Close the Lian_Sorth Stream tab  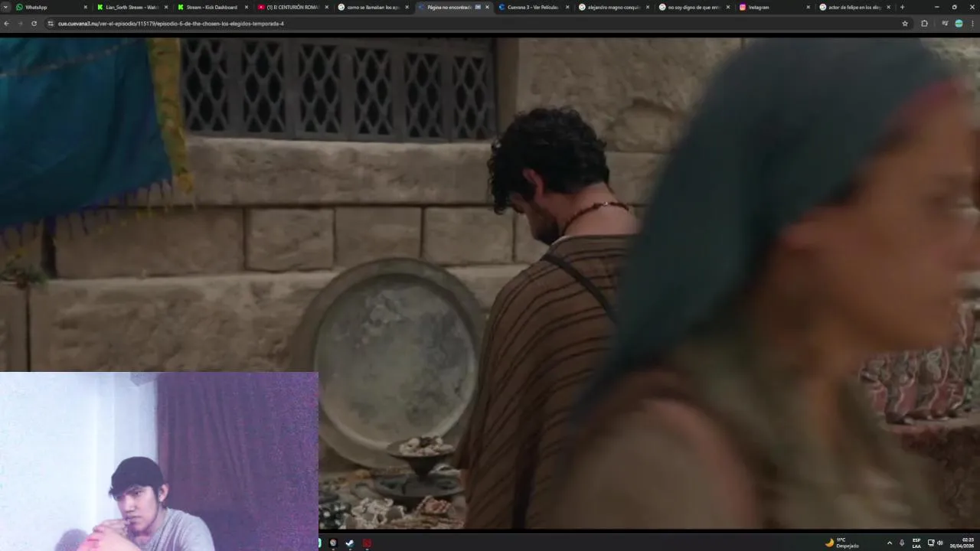coord(165,7)
